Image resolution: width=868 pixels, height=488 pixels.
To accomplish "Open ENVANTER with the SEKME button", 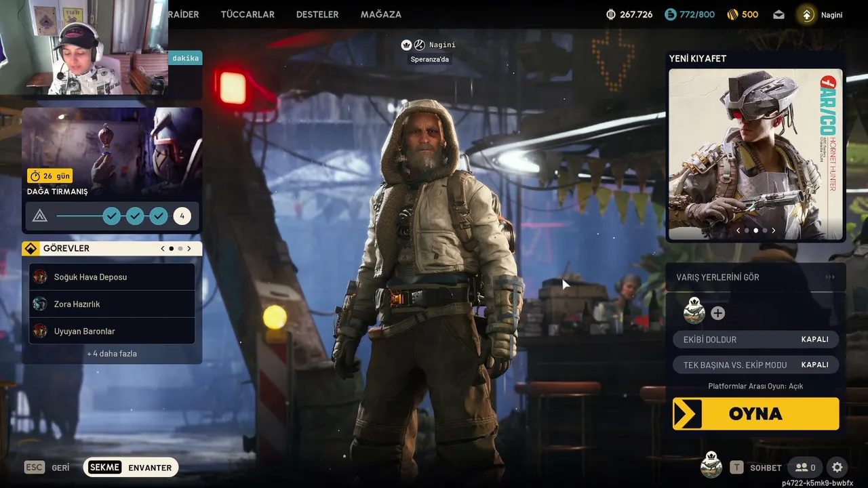I will [x=131, y=468].
